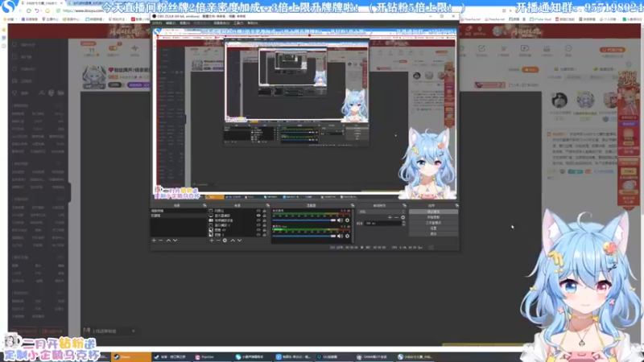
Task: Open Settings from OBS controls
Action: [x=433, y=228]
